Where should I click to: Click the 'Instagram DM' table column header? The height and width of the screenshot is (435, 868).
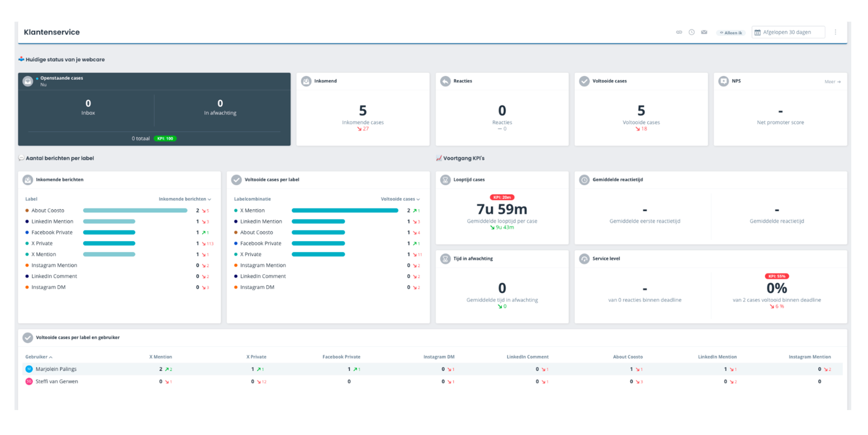(439, 357)
